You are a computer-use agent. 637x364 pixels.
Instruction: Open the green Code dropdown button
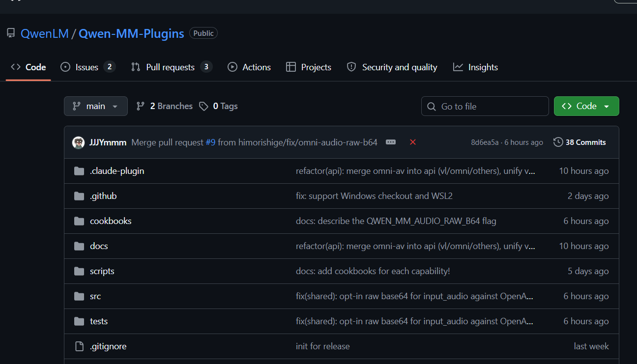tap(586, 106)
